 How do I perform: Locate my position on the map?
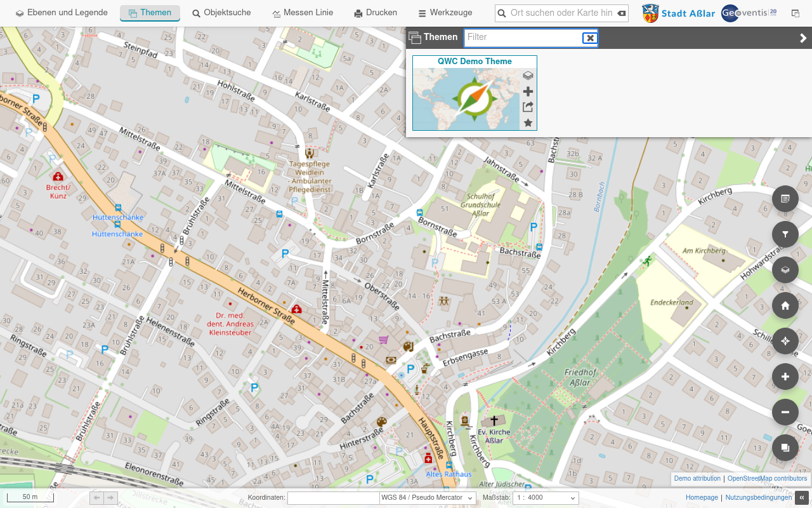[785, 341]
